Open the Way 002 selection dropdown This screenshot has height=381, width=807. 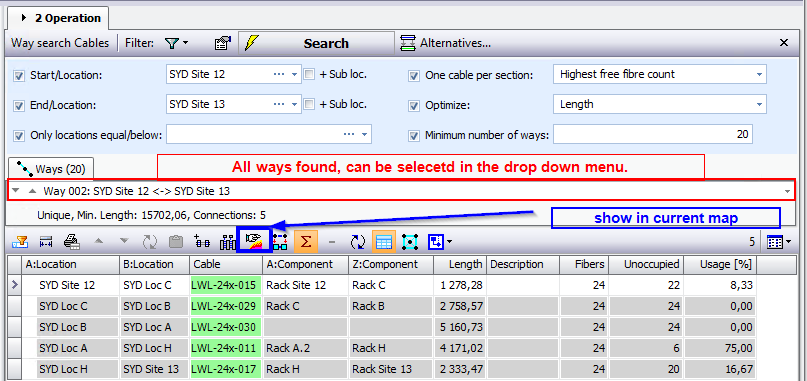787,191
